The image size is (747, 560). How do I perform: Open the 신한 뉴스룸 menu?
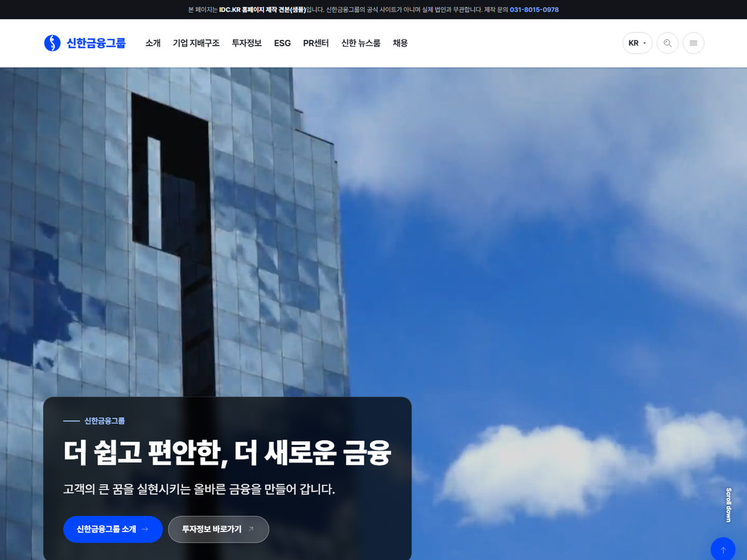pyautogui.click(x=361, y=43)
